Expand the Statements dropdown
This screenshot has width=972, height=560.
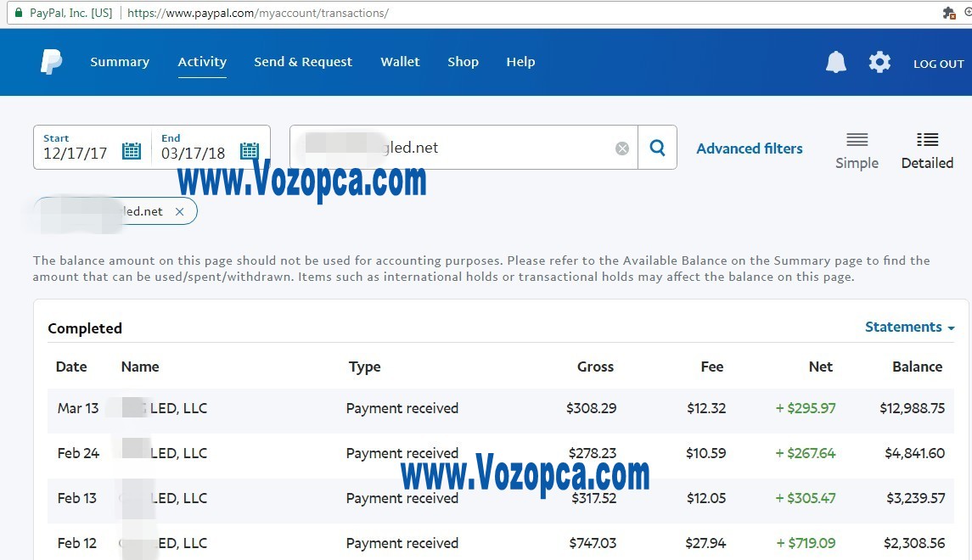909,327
